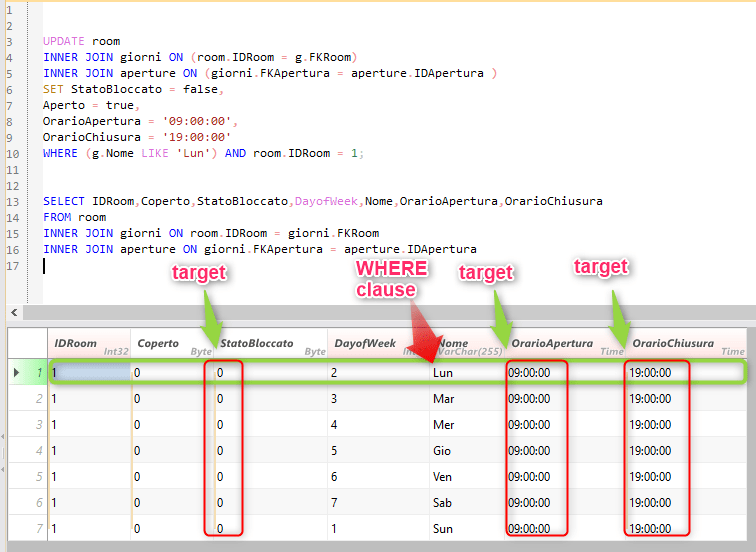Click the 'Sab' cell in Nome column

(467, 503)
